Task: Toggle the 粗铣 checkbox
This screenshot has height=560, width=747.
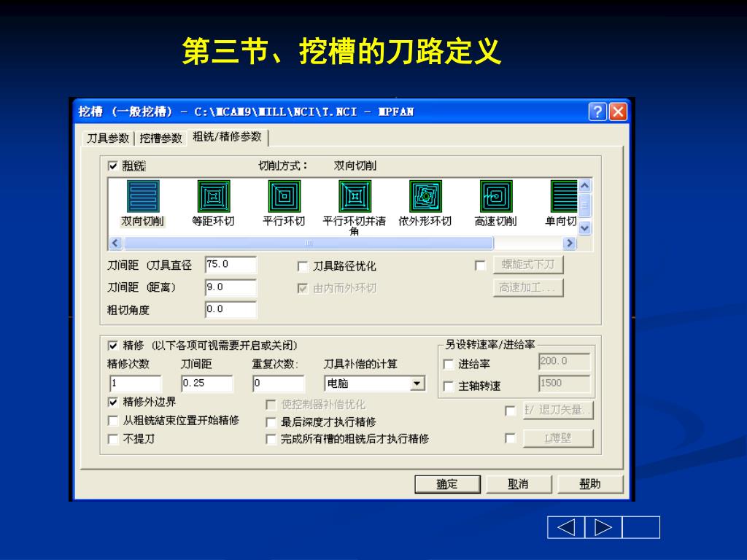Action: point(113,166)
